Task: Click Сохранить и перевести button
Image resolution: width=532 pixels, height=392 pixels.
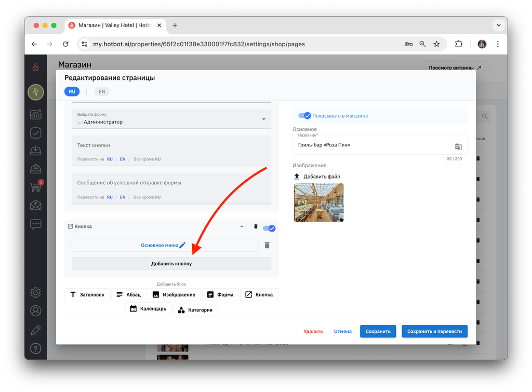Action: pos(435,331)
